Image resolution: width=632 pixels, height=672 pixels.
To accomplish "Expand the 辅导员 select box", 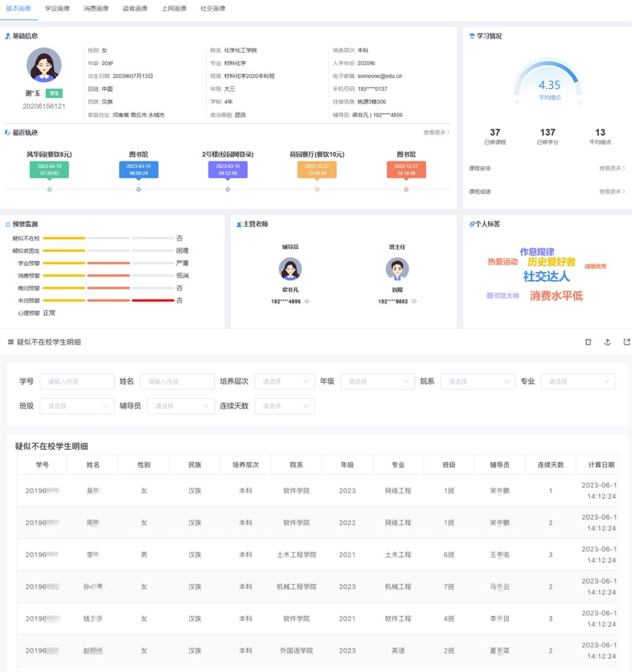I will tap(180, 406).
